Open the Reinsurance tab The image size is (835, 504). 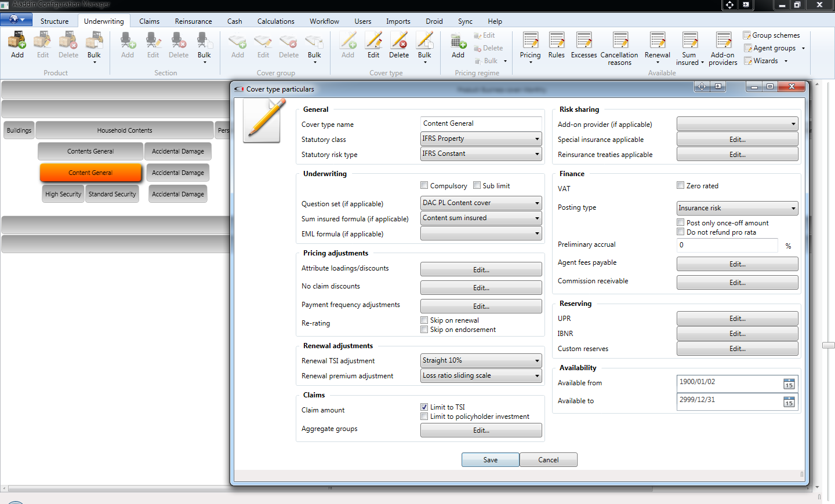click(x=193, y=21)
